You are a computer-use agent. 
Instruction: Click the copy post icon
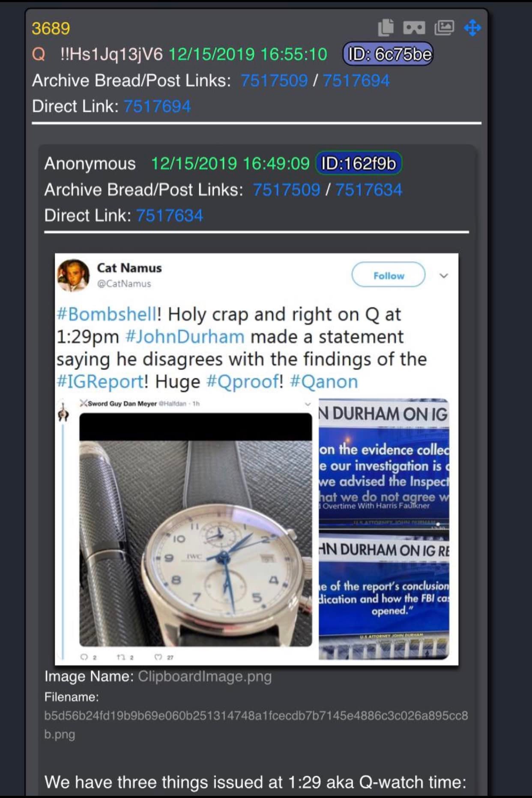pyautogui.click(x=386, y=27)
